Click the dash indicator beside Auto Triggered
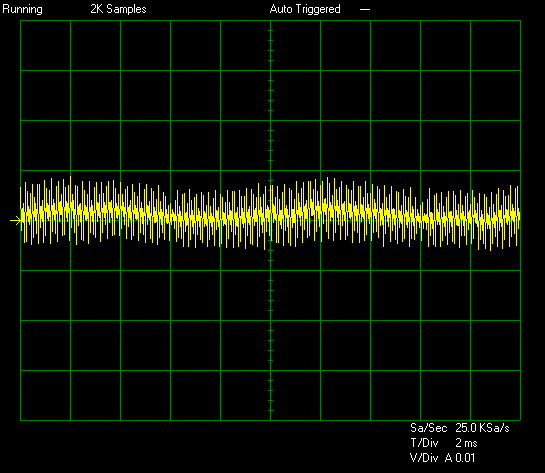This screenshot has width=545, height=473. click(x=365, y=9)
